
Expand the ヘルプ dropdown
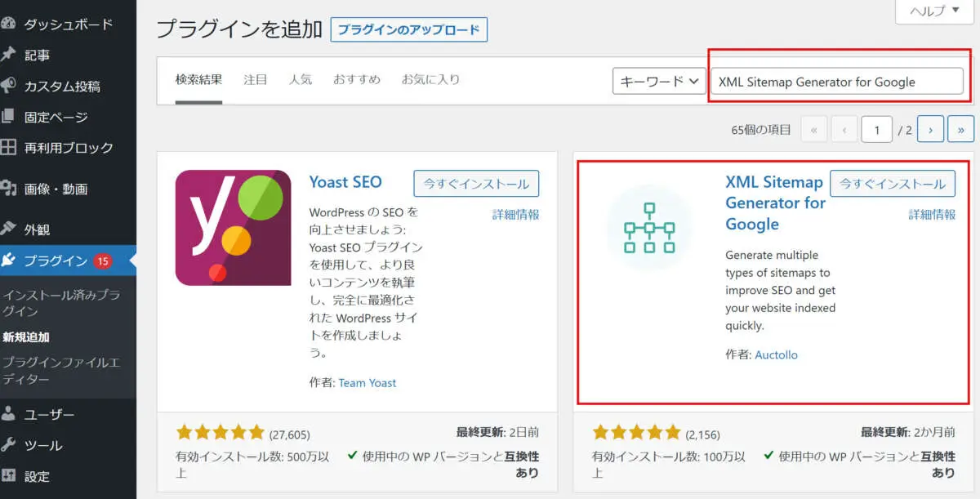pyautogui.click(x=934, y=11)
